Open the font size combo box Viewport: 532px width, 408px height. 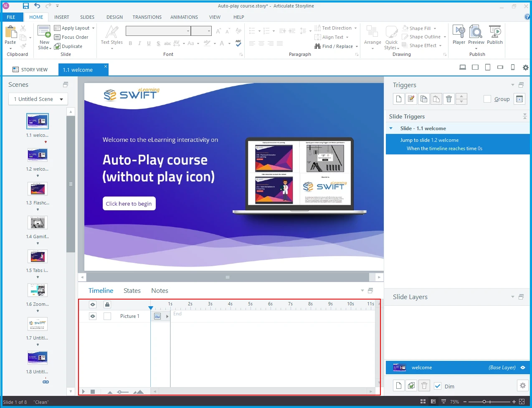pyautogui.click(x=201, y=31)
